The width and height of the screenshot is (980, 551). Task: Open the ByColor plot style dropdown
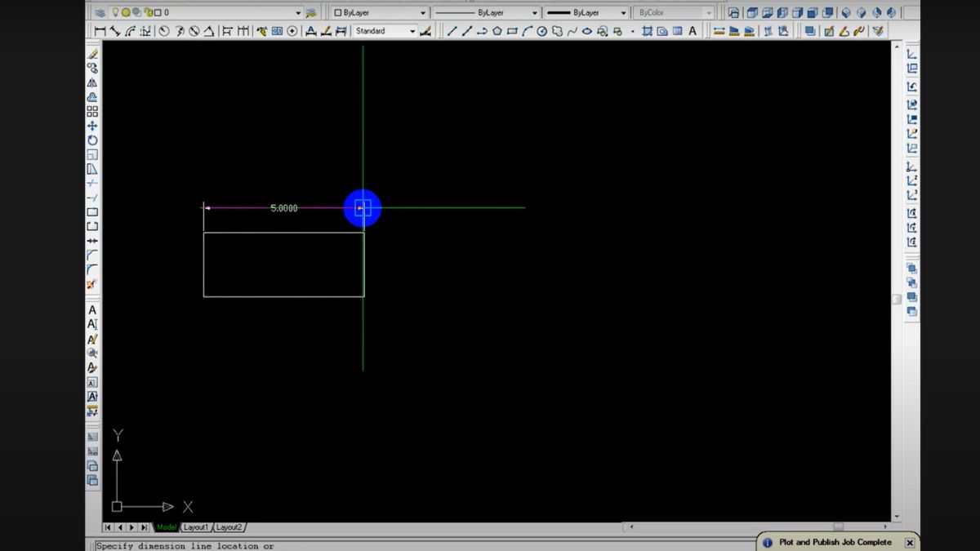click(708, 13)
